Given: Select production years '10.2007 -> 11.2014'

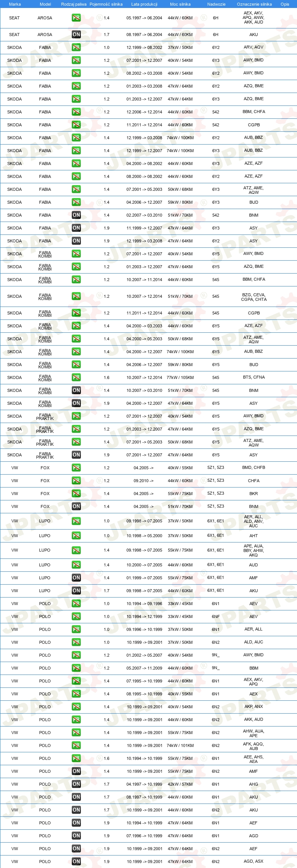Looking at the screenshot, I should click(x=144, y=280).
